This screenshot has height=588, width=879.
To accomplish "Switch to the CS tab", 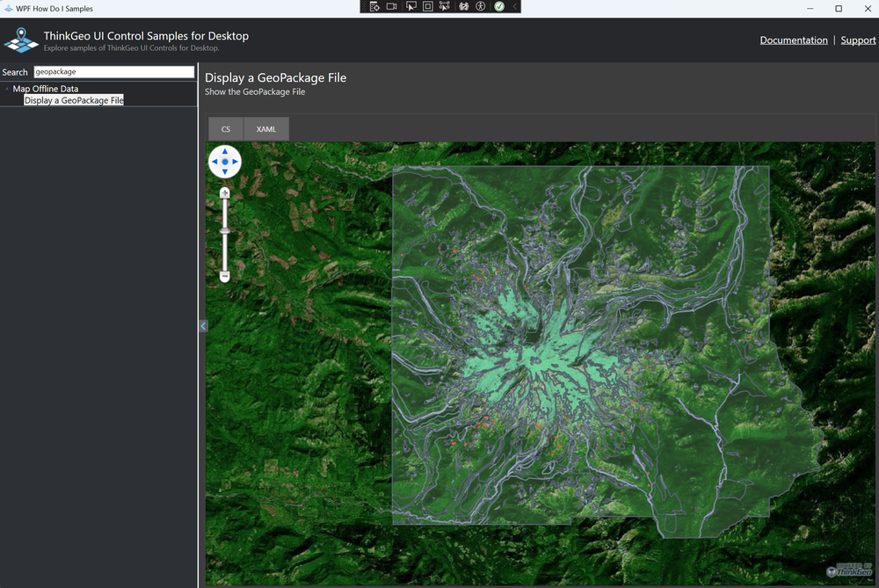I will coord(226,129).
